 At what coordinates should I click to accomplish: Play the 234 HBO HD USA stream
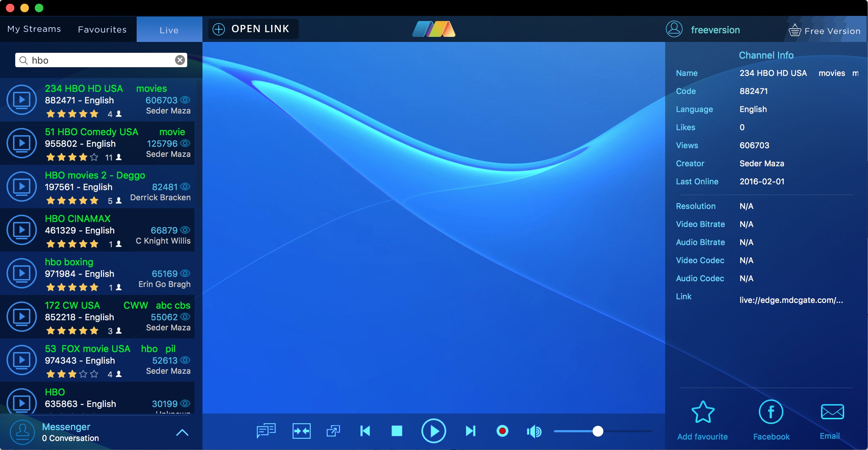click(x=22, y=100)
